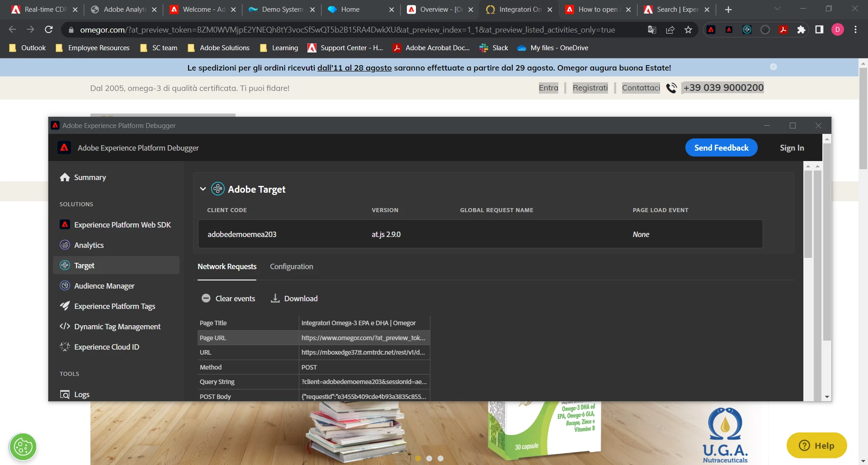
Task: Click Entra login link on website
Action: tap(548, 88)
